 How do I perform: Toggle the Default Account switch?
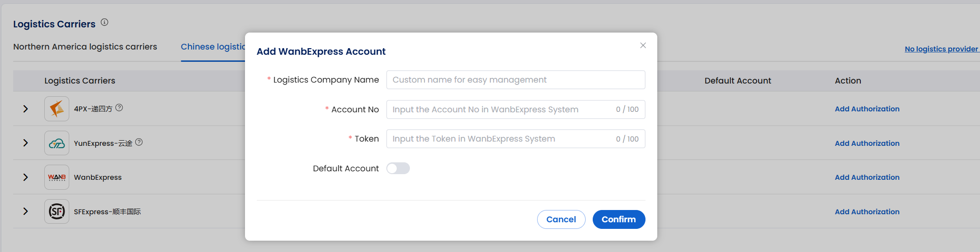click(398, 168)
